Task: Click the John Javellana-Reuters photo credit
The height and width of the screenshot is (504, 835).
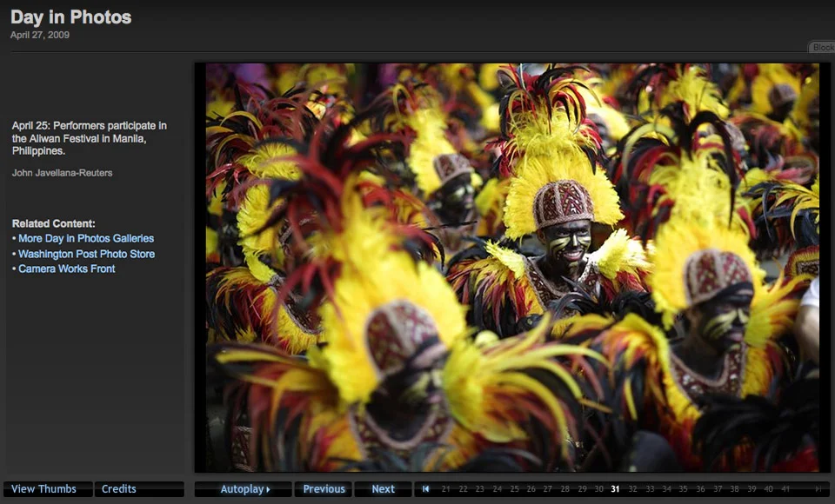Action: pos(63,173)
